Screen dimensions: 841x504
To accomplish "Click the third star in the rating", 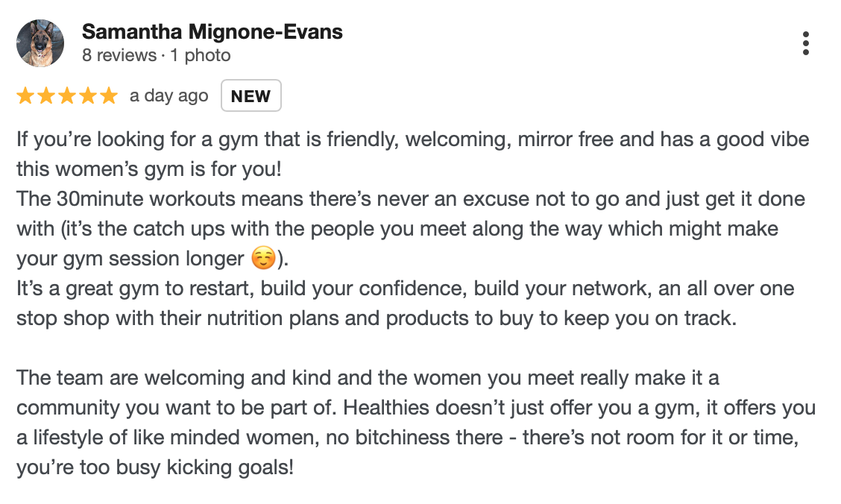I will 67,96.
